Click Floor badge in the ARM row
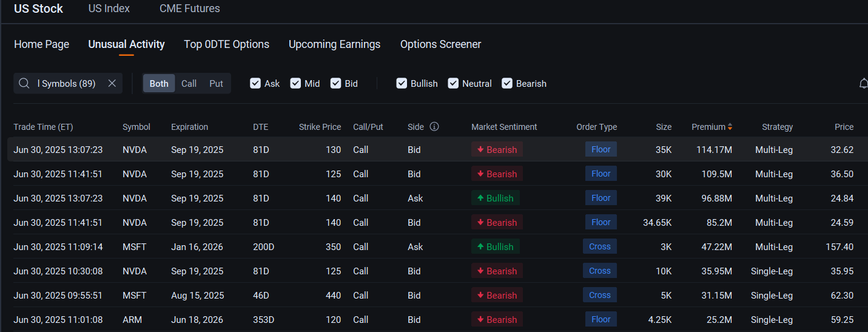Image resolution: width=868 pixels, height=332 pixels. tap(601, 319)
